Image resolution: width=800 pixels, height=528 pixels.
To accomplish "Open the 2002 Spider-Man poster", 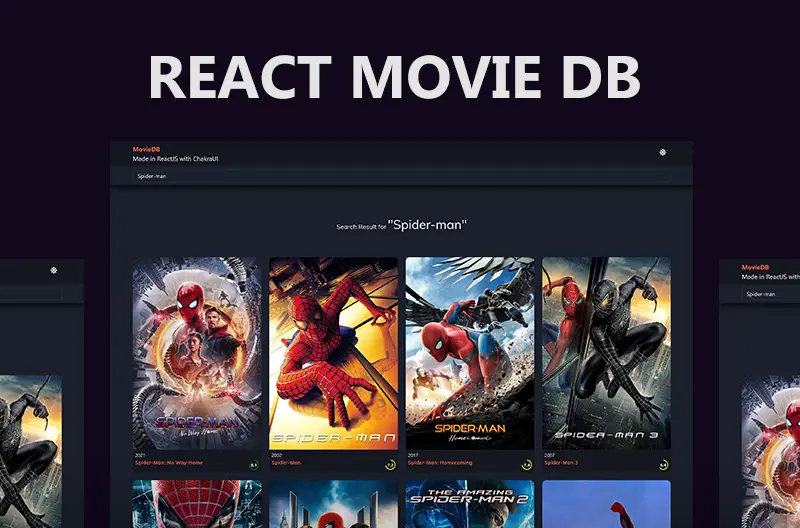I will 333,353.
